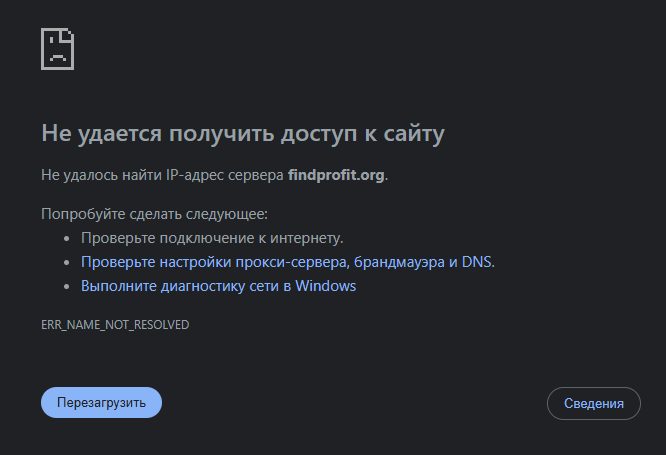The width and height of the screenshot is (666, 455).
Task: Click the line Попробуйте сделать следующее
Action: (x=155, y=214)
